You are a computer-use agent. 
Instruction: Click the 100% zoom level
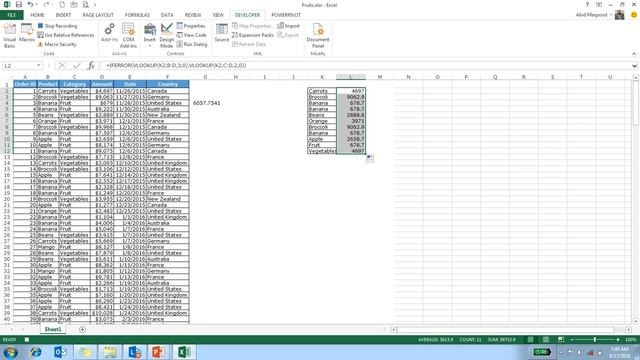tap(630, 340)
